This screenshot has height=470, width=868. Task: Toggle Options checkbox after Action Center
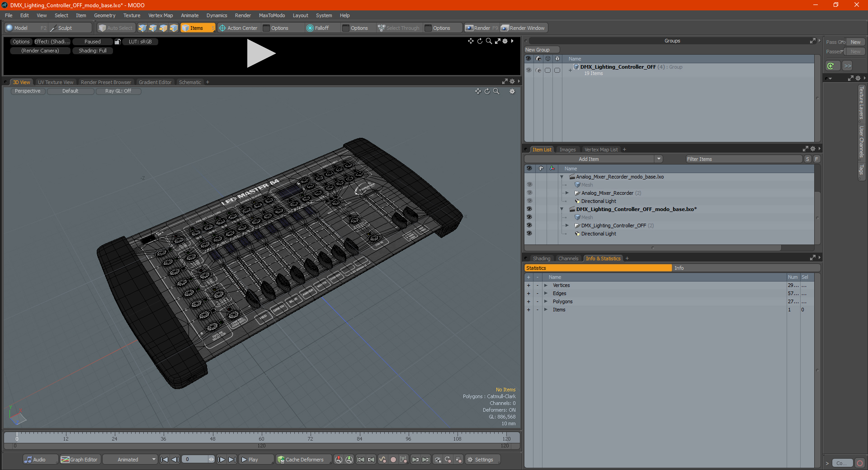coord(266,28)
